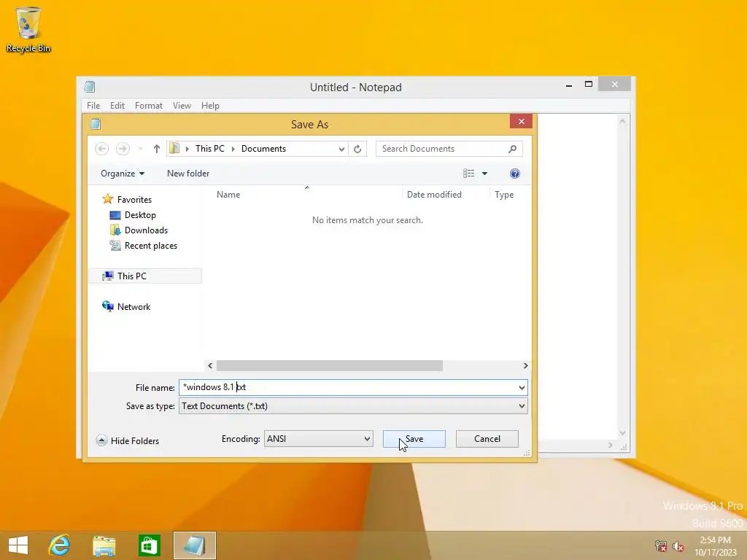The height and width of the screenshot is (560, 747).
Task: Collapse folders with Hide Folders
Action: click(x=127, y=440)
